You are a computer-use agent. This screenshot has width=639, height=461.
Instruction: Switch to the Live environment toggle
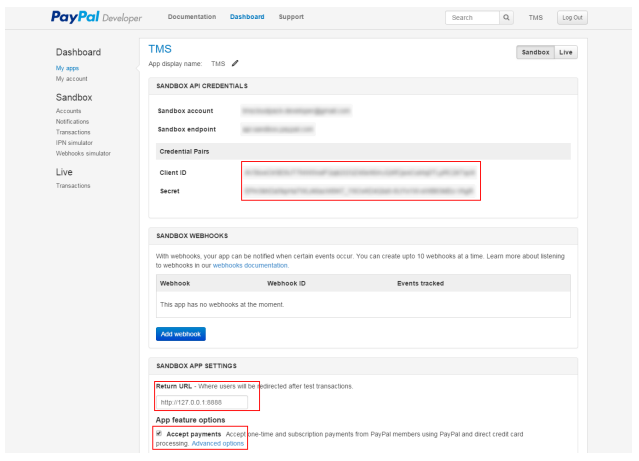tap(566, 52)
